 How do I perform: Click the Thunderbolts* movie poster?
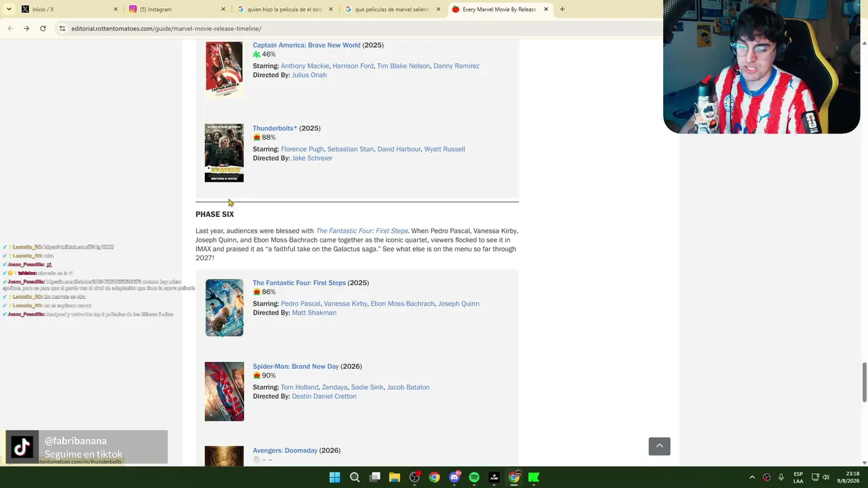224,152
